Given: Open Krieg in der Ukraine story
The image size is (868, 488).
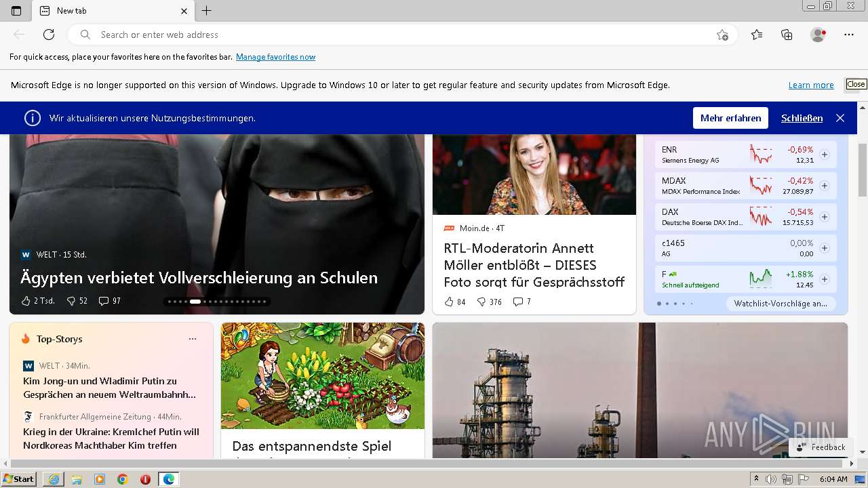Looking at the screenshot, I should coord(111,439).
